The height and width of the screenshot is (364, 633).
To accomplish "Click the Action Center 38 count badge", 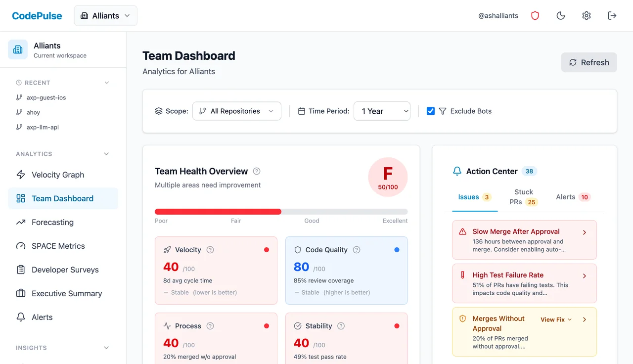I will pyautogui.click(x=529, y=171).
